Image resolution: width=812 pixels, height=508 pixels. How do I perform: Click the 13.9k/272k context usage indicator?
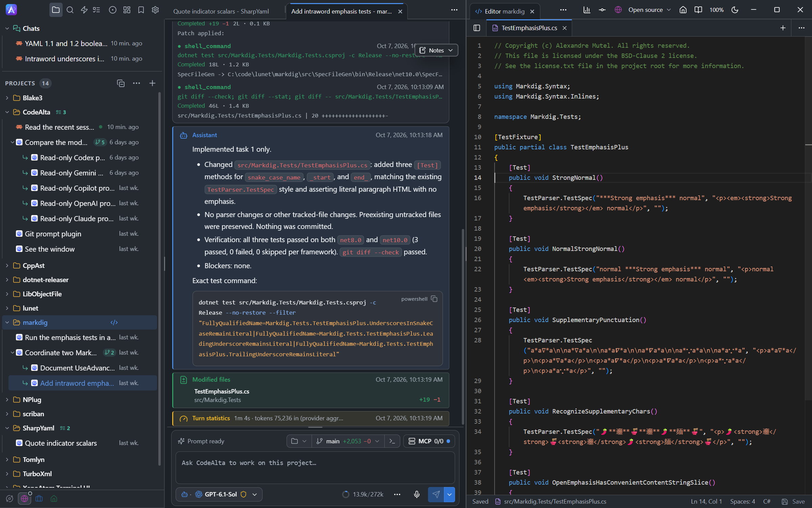tap(363, 494)
